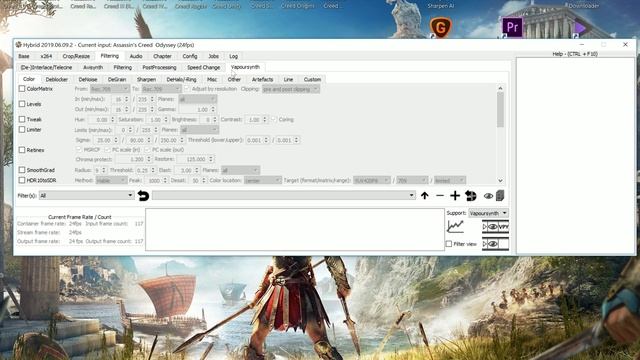
Task: Select the (De-)Interlace/Telecine sub-tab
Action: point(46,67)
